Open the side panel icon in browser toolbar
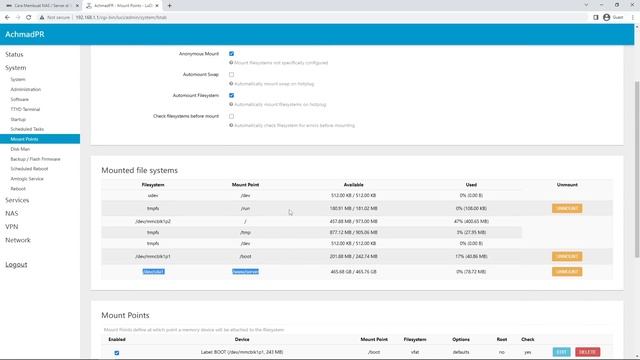Viewport: 640px width, 360px height. coord(596,18)
